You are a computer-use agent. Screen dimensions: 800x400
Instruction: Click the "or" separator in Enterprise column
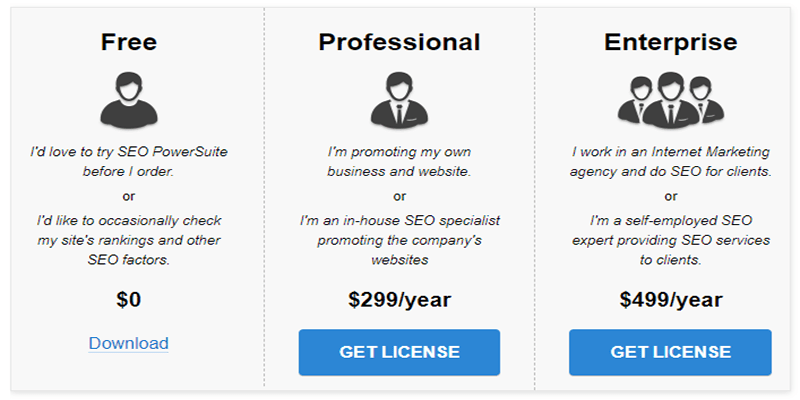point(670,196)
